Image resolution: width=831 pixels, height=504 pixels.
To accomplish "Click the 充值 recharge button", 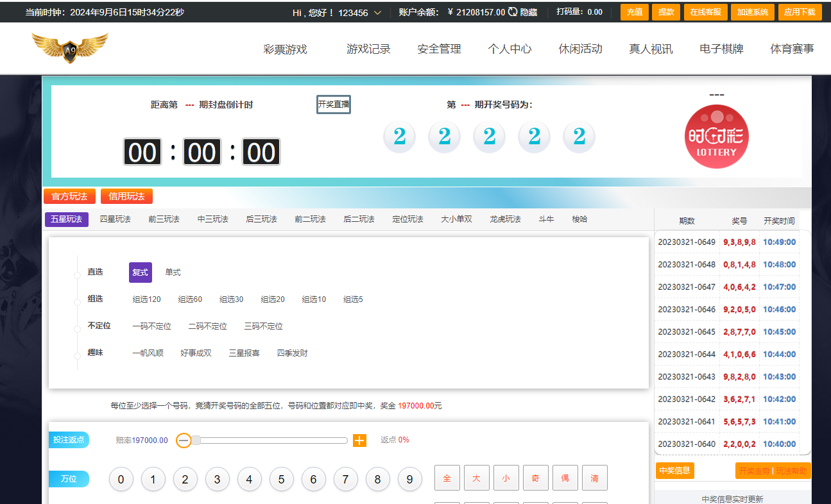I will coord(634,12).
